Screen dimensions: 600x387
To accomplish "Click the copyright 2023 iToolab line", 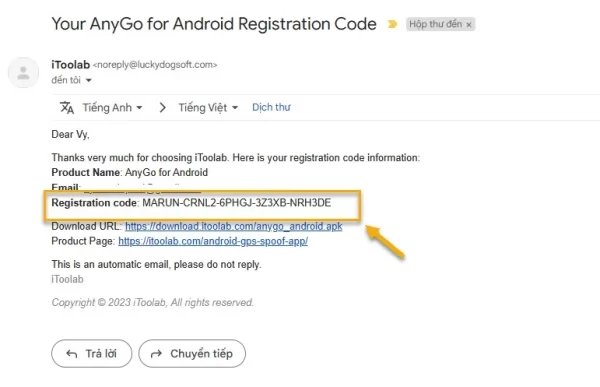I will click(153, 302).
